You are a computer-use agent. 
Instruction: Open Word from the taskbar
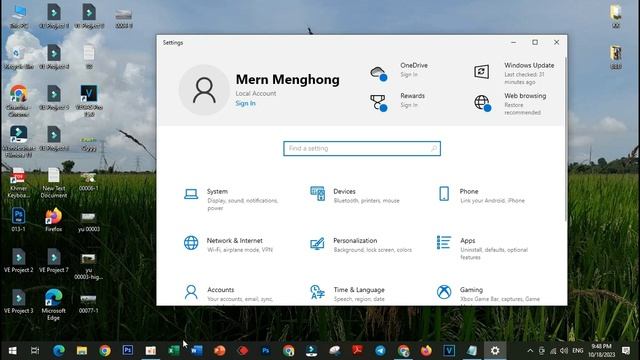(197, 351)
